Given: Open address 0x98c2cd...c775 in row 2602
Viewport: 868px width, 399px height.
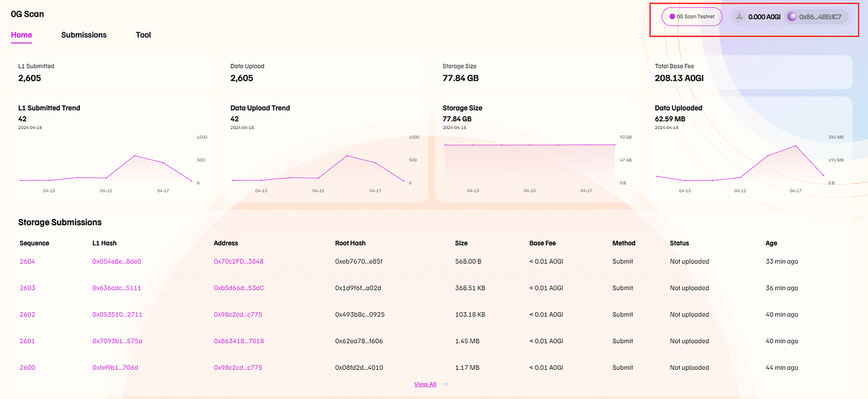Looking at the screenshot, I should tap(238, 315).
